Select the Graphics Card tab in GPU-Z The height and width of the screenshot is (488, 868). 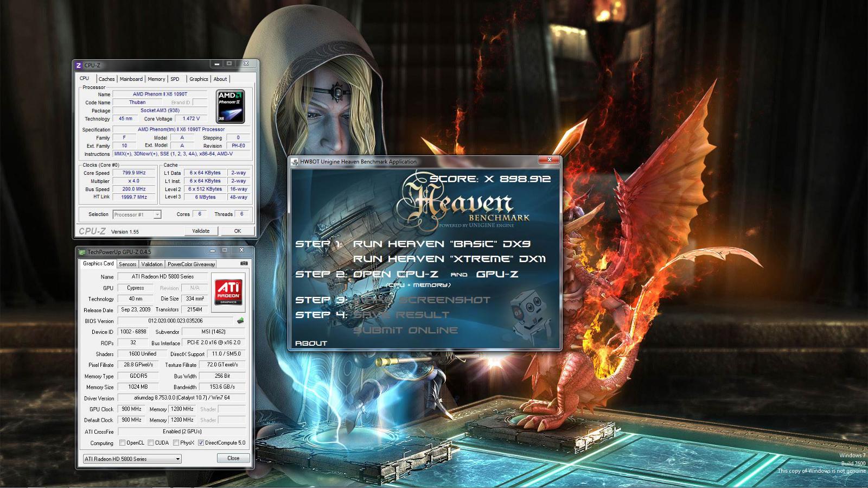point(98,263)
